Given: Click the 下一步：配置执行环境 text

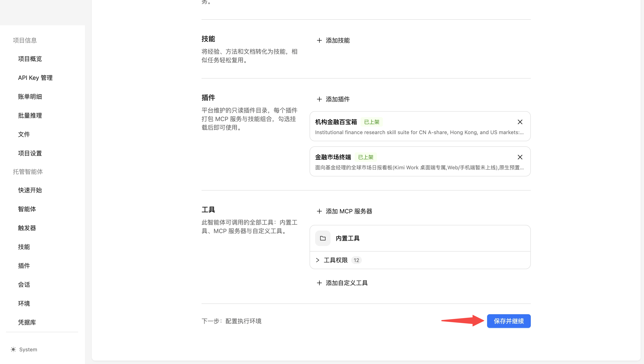Looking at the screenshot, I should click(x=232, y=321).
